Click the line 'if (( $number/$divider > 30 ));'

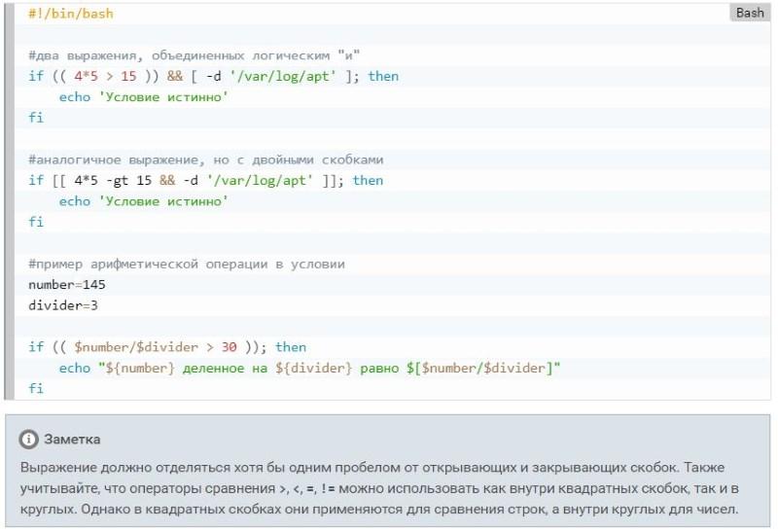coord(167,347)
